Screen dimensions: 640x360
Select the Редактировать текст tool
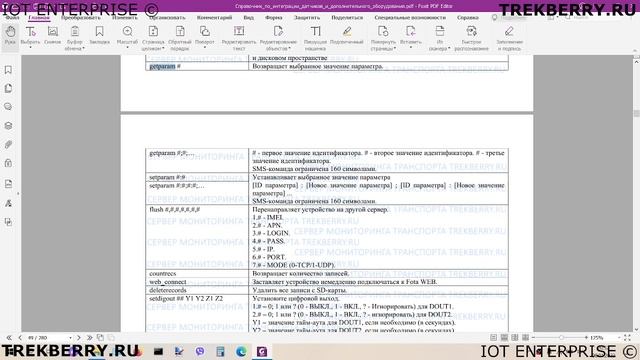239,38
